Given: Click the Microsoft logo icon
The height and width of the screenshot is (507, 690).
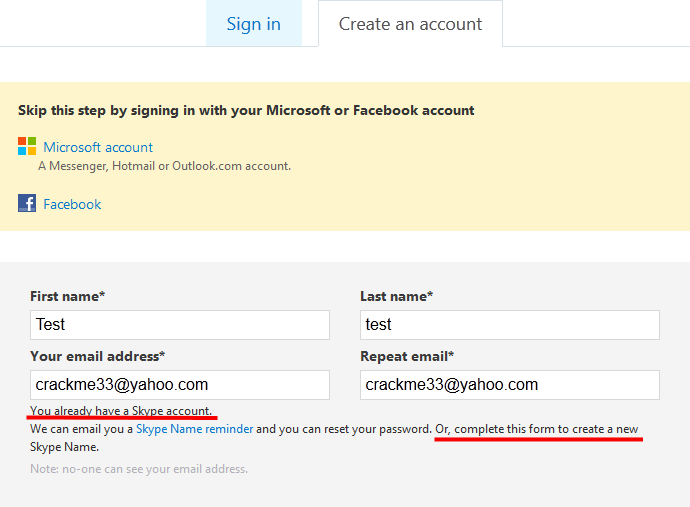Looking at the screenshot, I should coord(27,146).
